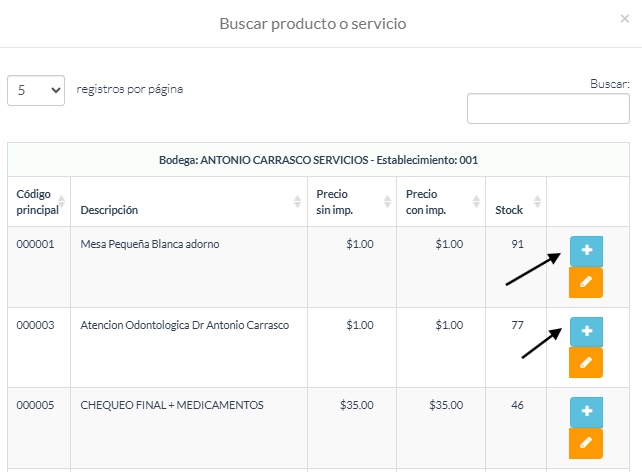642x472 pixels.
Task: Sort by Código principal column
Action: [39, 202]
